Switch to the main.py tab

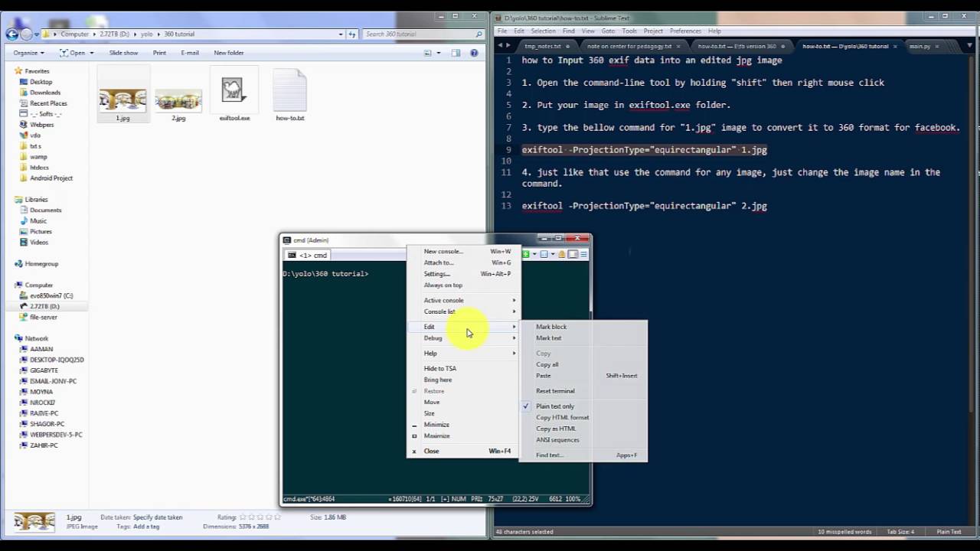[x=920, y=46]
